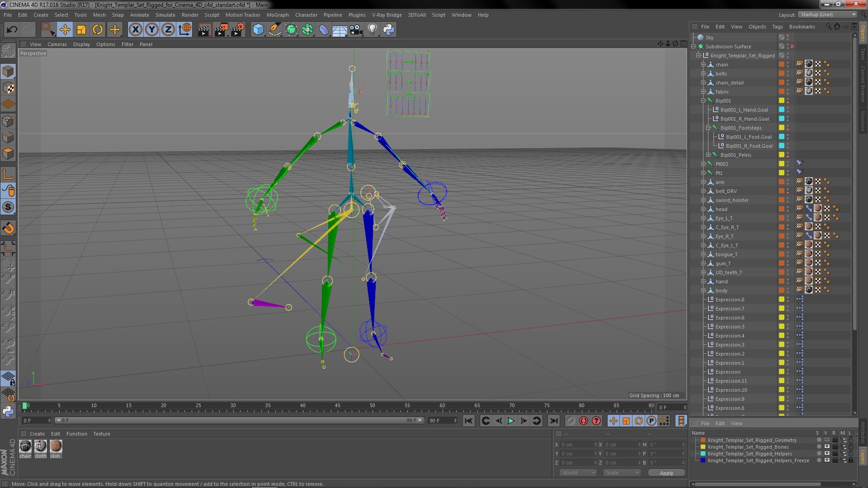This screenshot has width=868, height=488.
Task: Click the floor grid object icon
Action: click(x=340, y=30)
